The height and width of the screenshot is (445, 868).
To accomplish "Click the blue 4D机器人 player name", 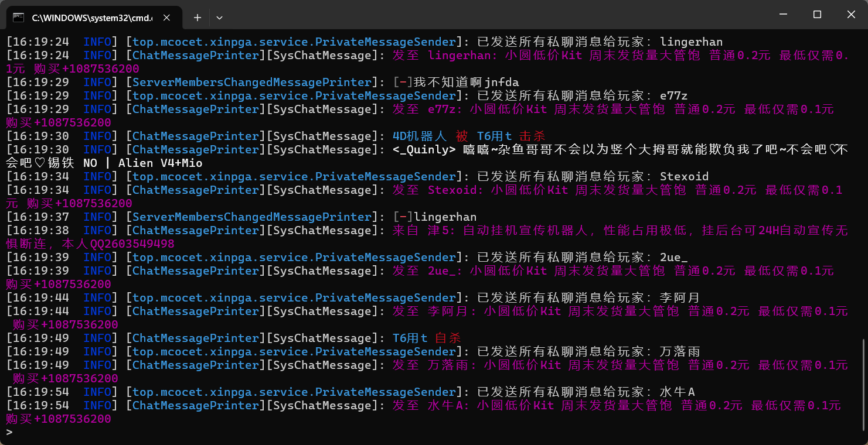I will point(419,136).
